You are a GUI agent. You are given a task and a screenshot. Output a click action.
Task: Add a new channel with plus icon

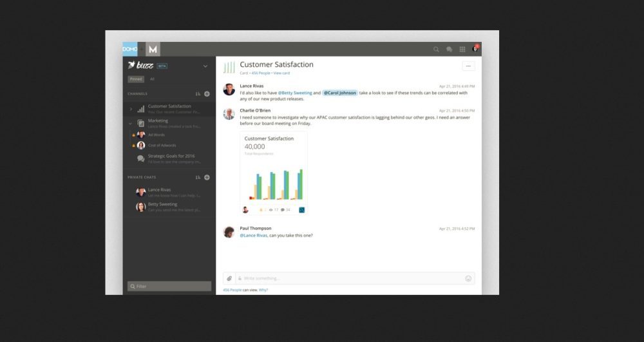coord(207,93)
